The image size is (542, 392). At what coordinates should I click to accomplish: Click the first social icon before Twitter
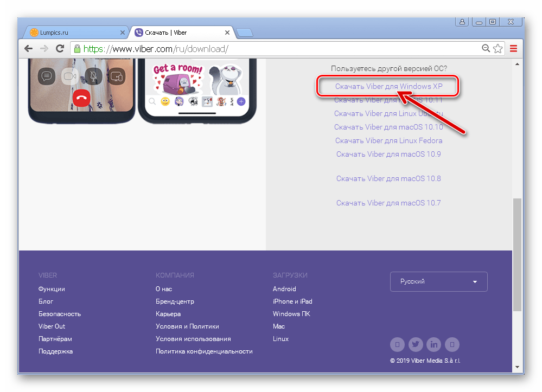398,344
